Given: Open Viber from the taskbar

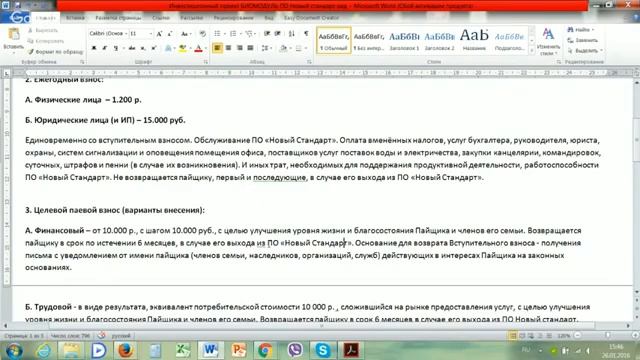Looking at the screenshot, I should pos(294,351).
